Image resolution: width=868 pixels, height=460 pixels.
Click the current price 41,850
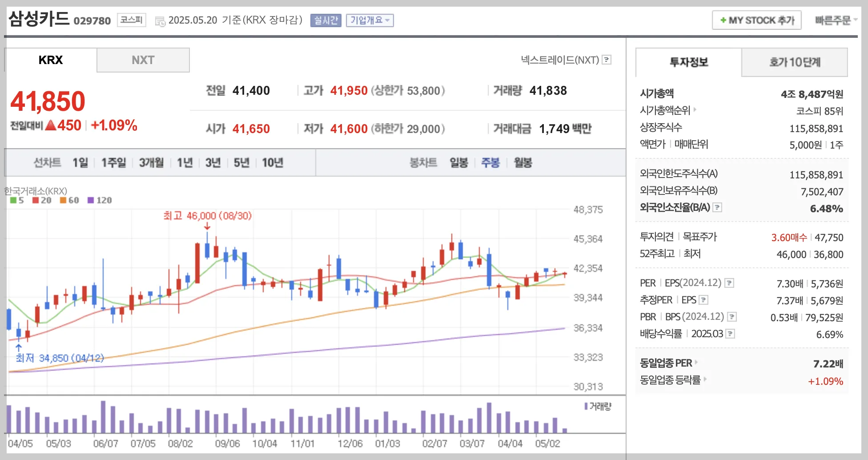click(x=48, y=101)
